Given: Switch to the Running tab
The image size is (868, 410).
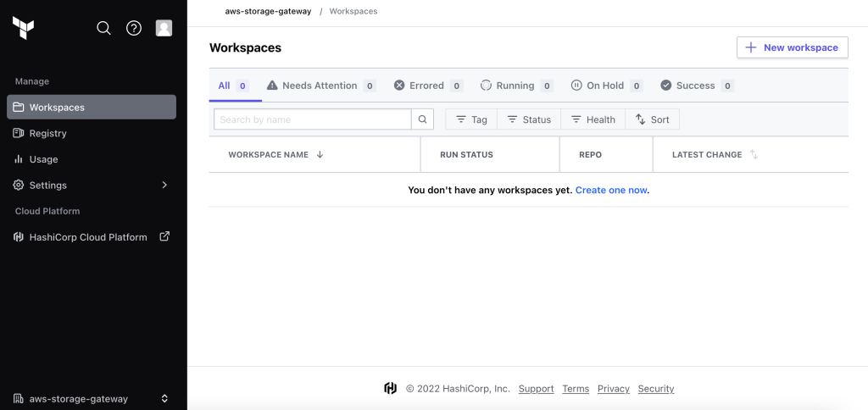Looking at the screenshot, I should (x=516, y=86).
